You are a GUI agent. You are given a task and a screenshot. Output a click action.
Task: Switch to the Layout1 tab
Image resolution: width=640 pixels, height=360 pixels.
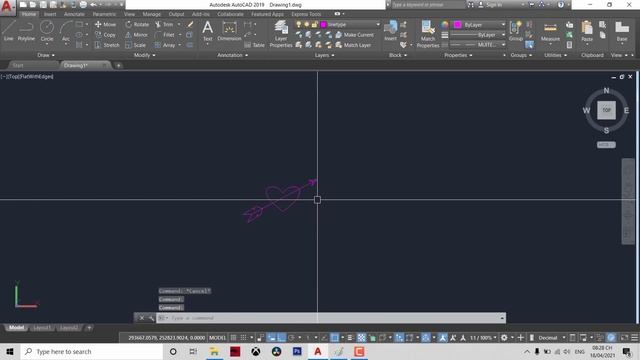click(x=42, y=328)
